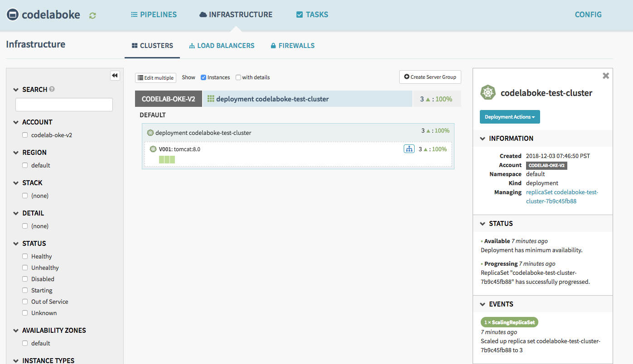Switch to the Load Balancers tab
The image size is (633, 364).
click(222, 46)
